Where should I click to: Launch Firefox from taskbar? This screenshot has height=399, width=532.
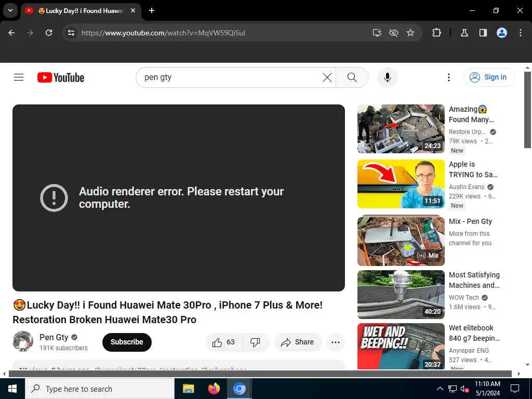pos(214,389)
